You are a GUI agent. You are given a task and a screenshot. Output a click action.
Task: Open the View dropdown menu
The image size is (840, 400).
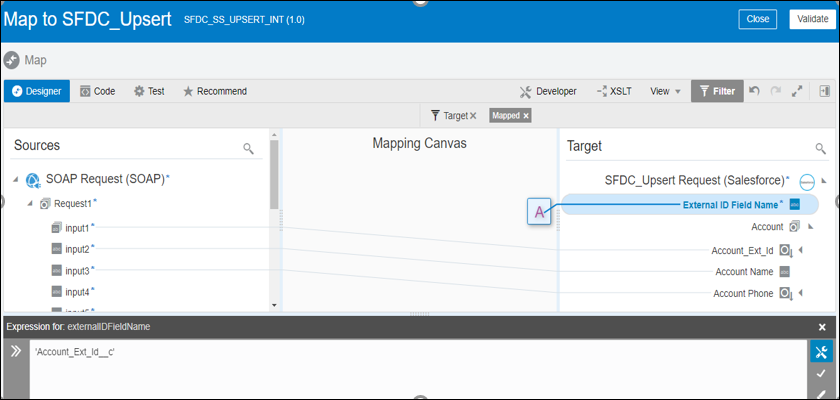[665, 91]
